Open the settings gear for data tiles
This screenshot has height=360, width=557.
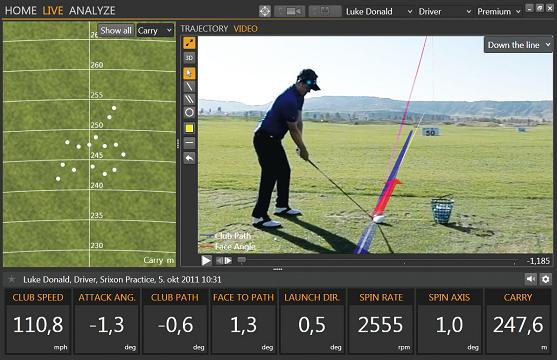pos(546,279)
